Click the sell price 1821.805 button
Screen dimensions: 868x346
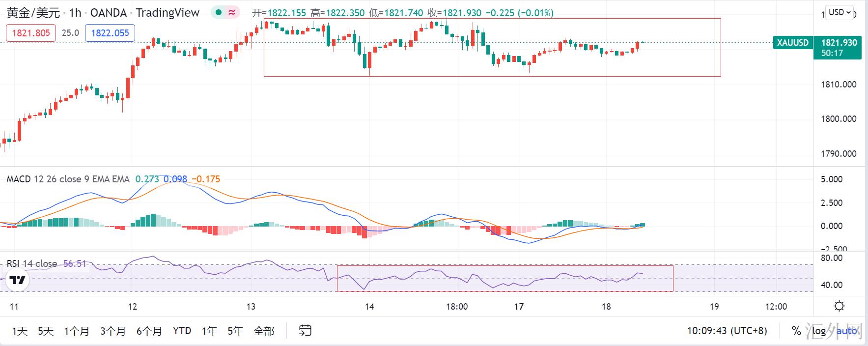(x=31, y=33)
